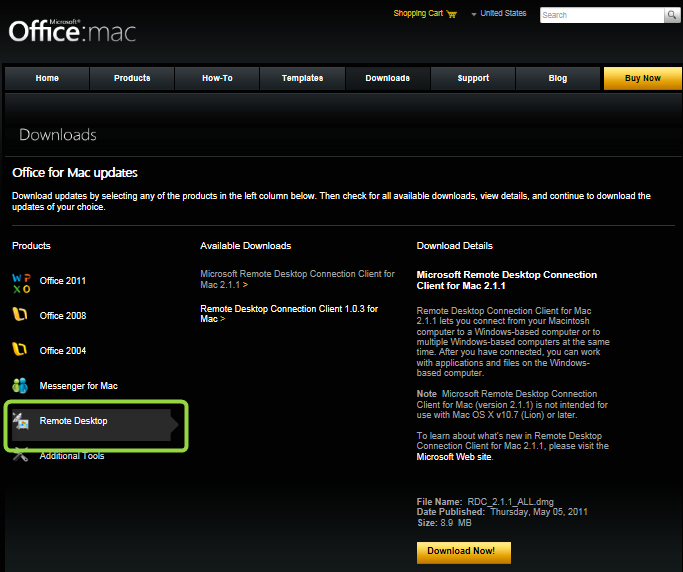Expand the United States region dropdown
683x572 pixels.
[499, 14]
